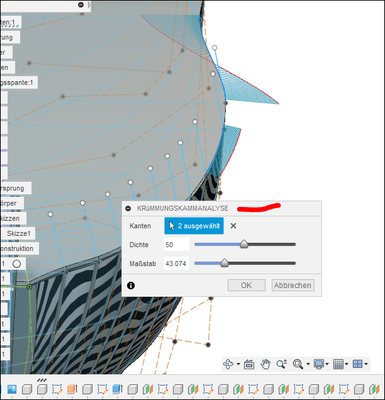Activate the Pan hand tool
The width and height of the screenshot is (385, 400).
(265, 364)
